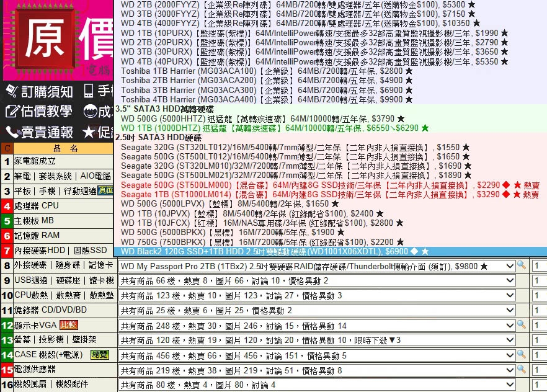Click the white star icon right of 賣貴通報

click(89, 132)
